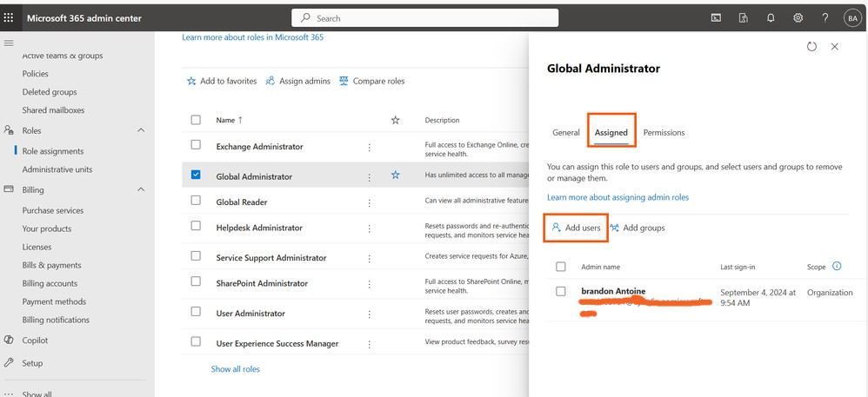Image resolution: width=868 pixels, height=397 pixels.
Task: Open the document icon beside Cloud Shell
Action: pos(744,17)
